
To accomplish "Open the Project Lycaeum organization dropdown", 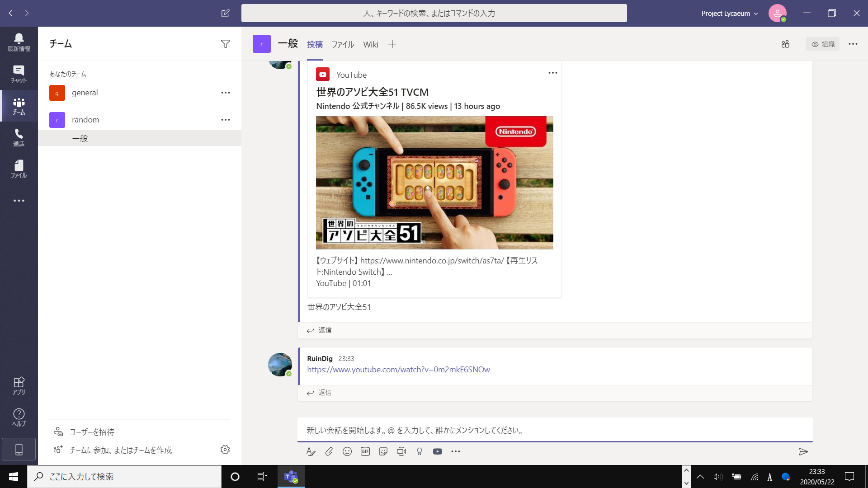I will click(x=729, y=14).
